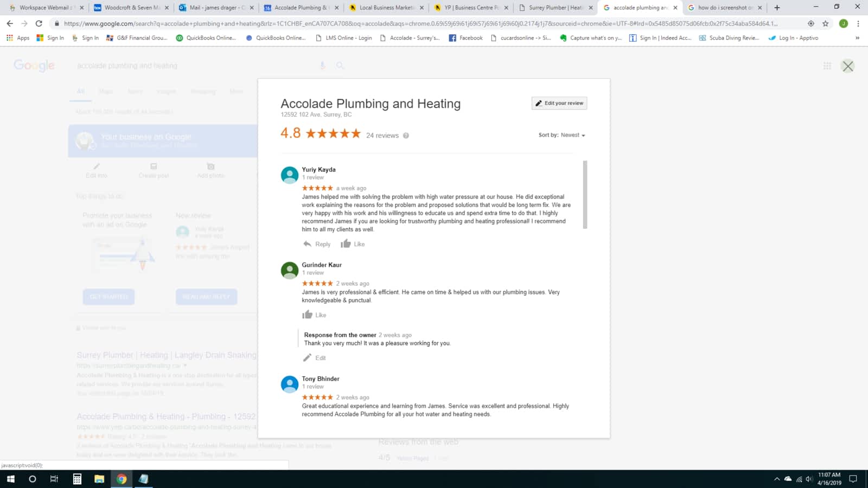868x488 pixels.
Task: Show more bookmarks with the chevron
Action: [x=857, y=38]
